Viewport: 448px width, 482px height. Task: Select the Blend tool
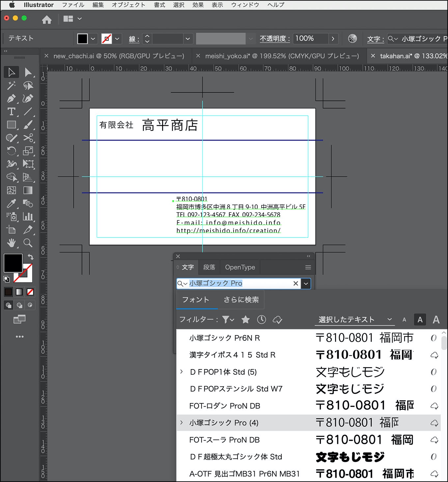pyautogui.click(x=28, y=203)
